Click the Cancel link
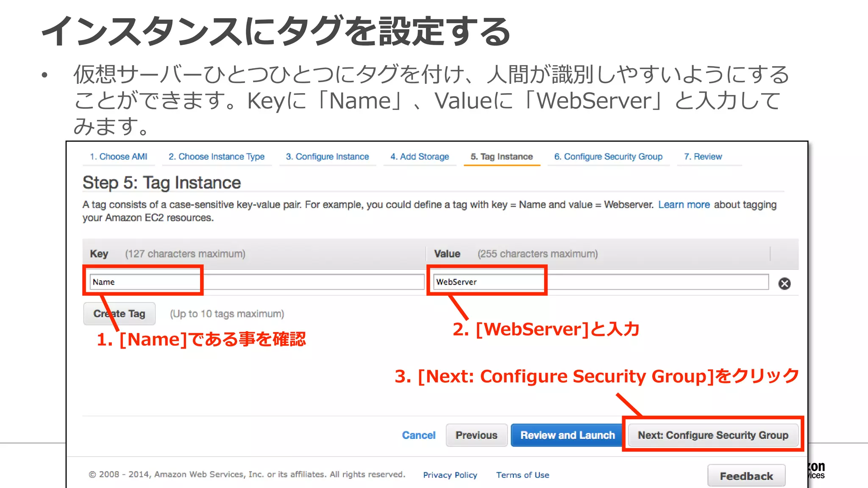The width and height of the screenshot is (868, 488). pos(418,435)
